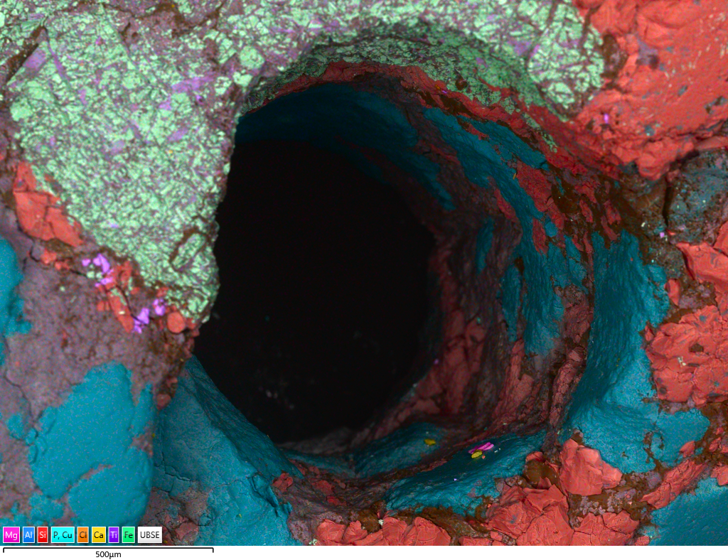728x560 pixels.
Task: Click the purple Ti element legend swatch
Action: point(114,534)
